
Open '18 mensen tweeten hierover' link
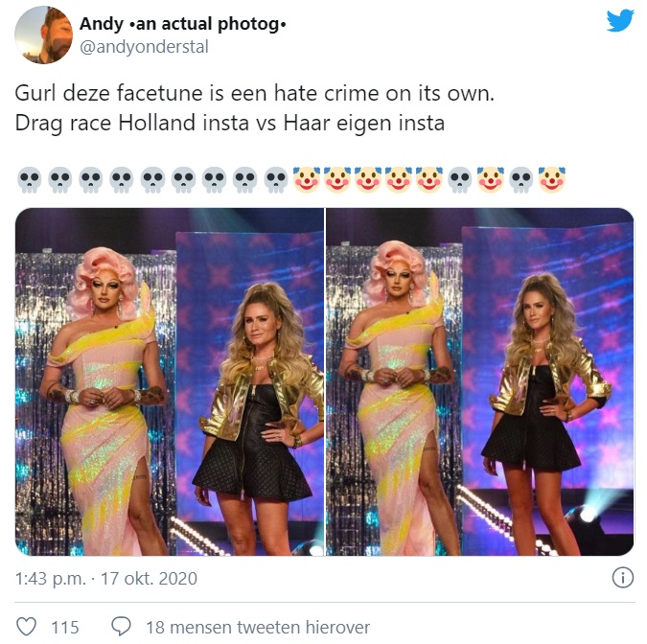click(x=258, y=627)
